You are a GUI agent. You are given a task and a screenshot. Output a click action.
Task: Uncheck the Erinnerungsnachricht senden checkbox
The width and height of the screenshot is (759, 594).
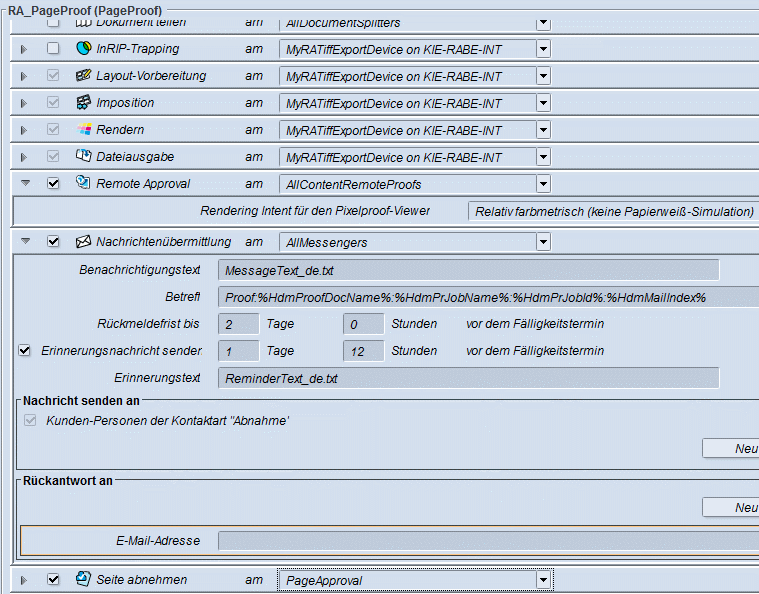coord(25,350)
